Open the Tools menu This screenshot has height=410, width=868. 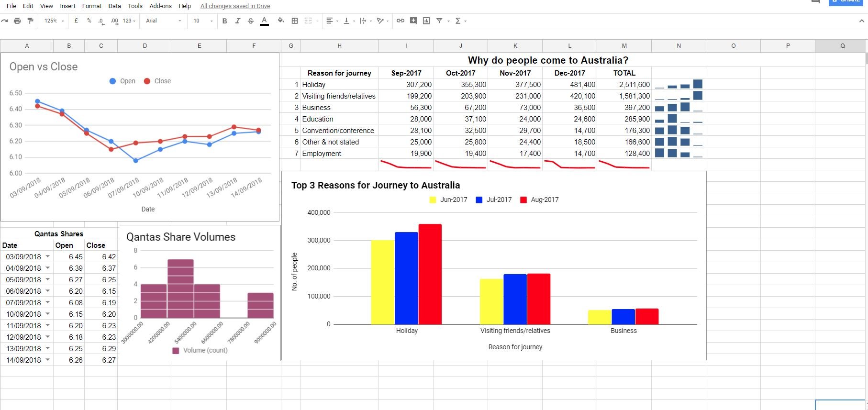[135, 6]
